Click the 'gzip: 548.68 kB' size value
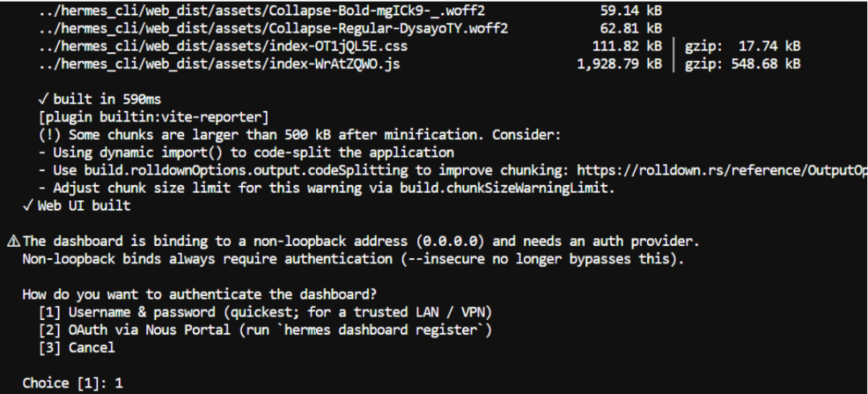This screenshot has height=394, width=868. point(743,64)
